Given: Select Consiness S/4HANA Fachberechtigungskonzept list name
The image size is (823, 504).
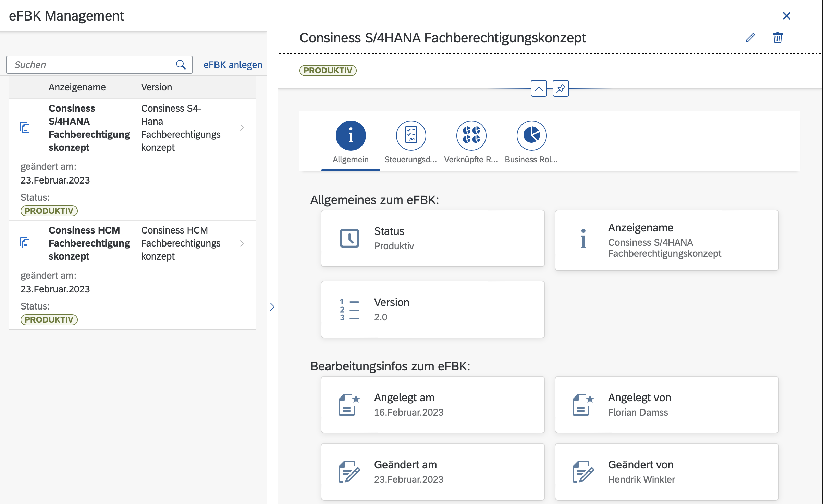Looking at the screenshot, I should coord(89,128).
